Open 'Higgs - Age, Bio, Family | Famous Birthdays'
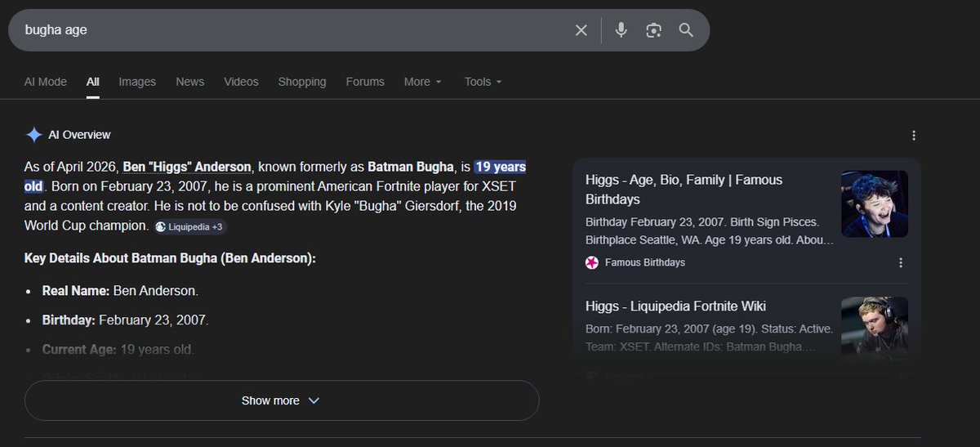This screenshot has width=980, height=447. (x=684, y=190)
